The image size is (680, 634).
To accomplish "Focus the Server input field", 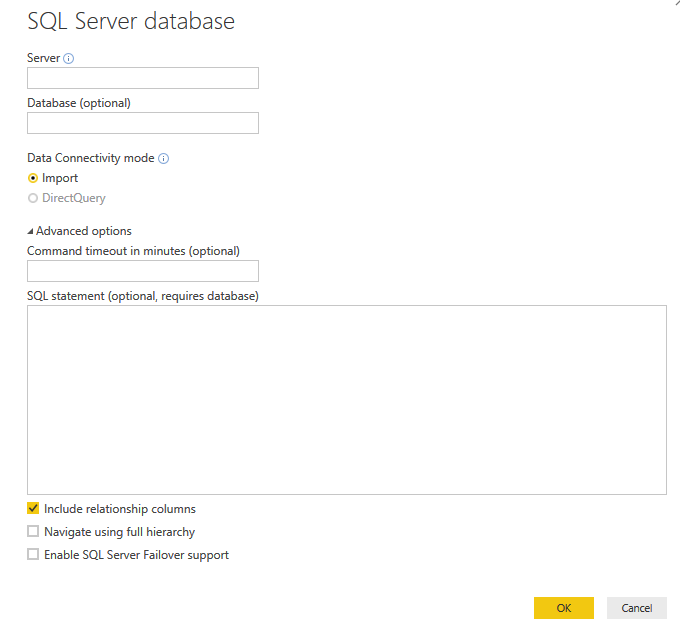I will click(x=143, y=78).
